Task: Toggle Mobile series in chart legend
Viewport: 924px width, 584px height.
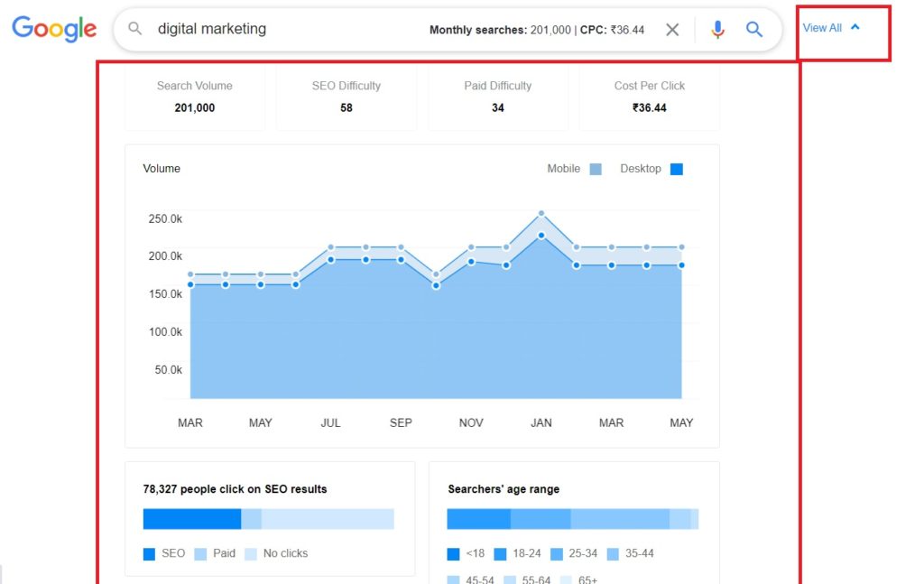Action: coord(575,169)
